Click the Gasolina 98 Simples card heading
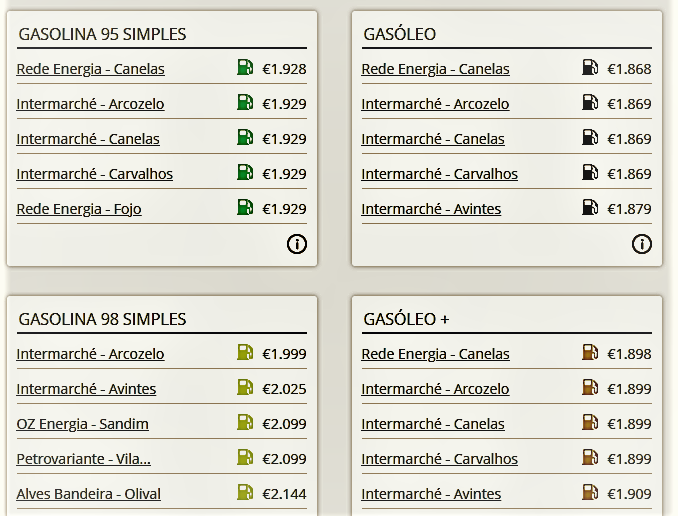Viewport: 678px width, 516px height. [x=102, y=319]
